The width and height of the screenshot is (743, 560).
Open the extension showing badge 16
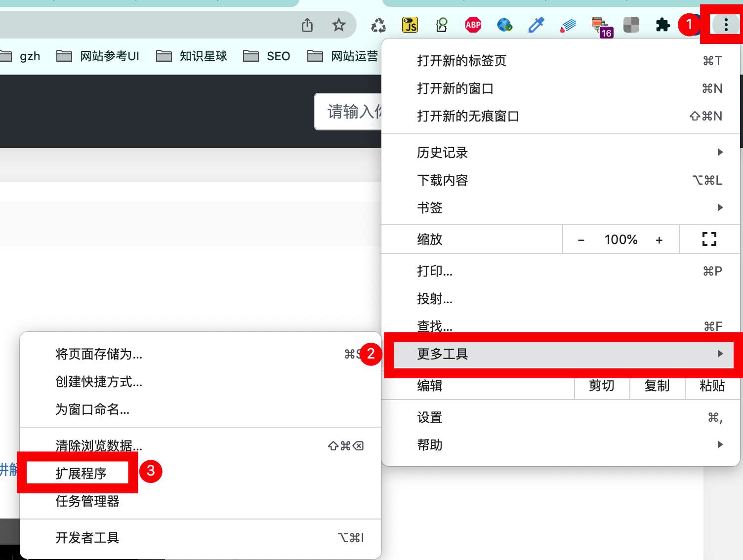click(600, 24)
